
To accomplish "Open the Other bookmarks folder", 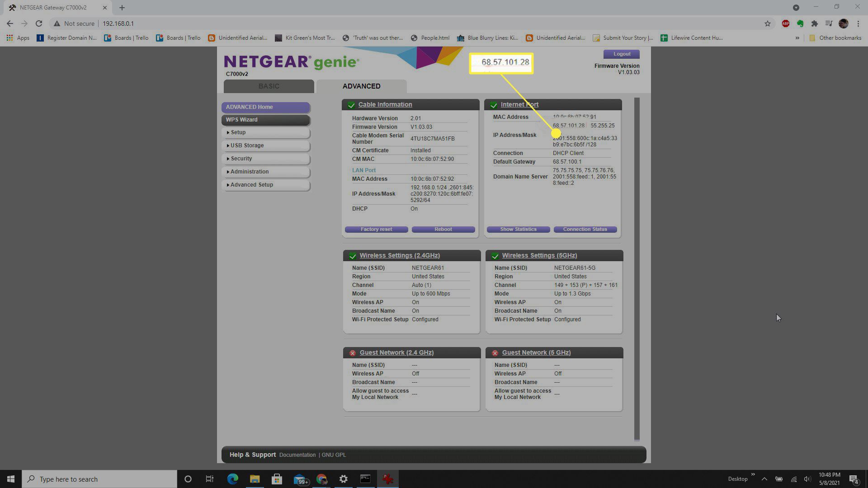I will point(835,38).
